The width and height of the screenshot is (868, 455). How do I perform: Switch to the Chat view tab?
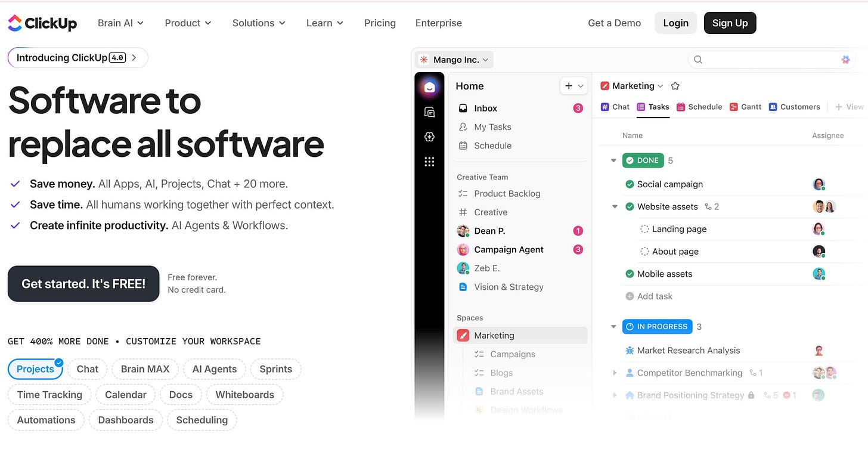(x=615, y=107)
